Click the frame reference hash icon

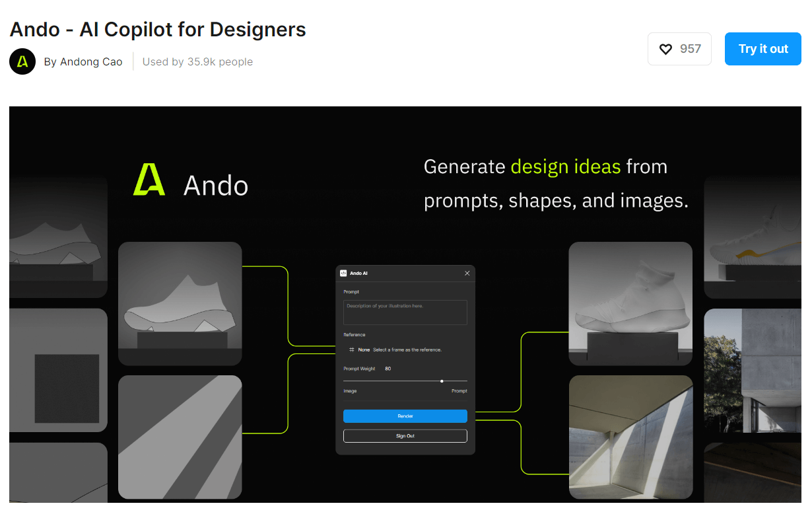(x=351, y=350)
